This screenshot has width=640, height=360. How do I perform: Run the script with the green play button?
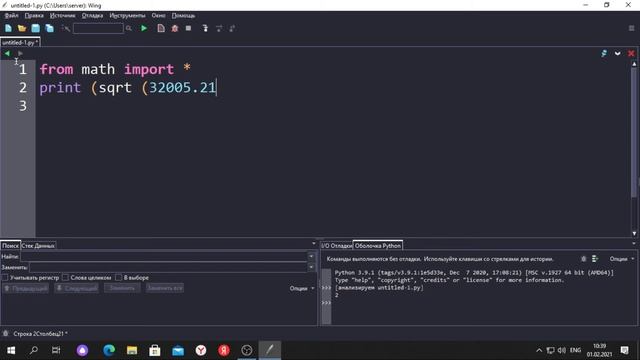tap(144, 28)
